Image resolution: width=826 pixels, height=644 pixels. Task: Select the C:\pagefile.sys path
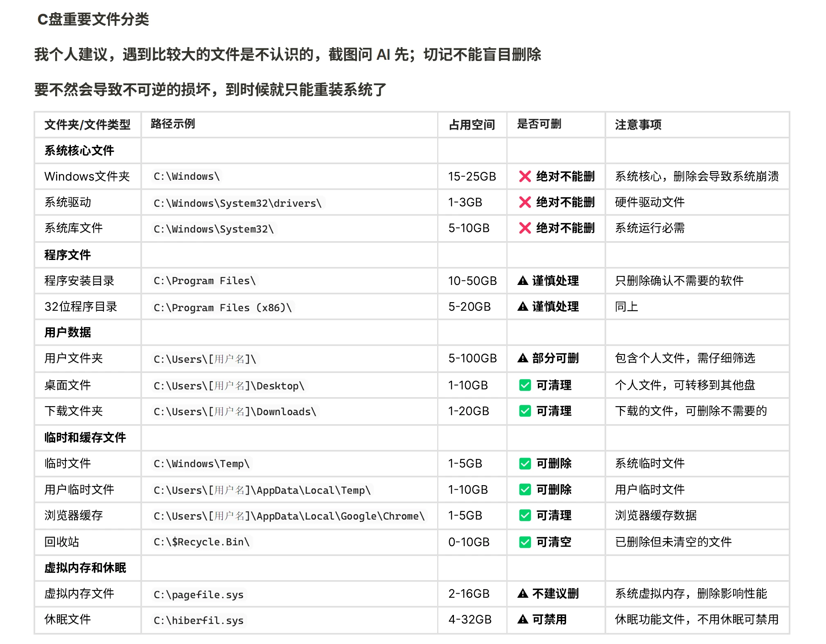(x=199, y=594)
